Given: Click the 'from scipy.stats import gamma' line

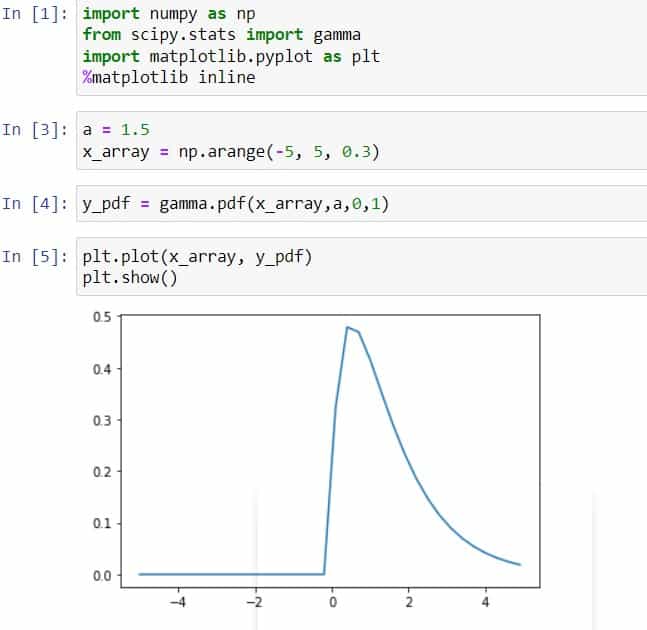Looking at the screenshot, I should pos(222,35).
